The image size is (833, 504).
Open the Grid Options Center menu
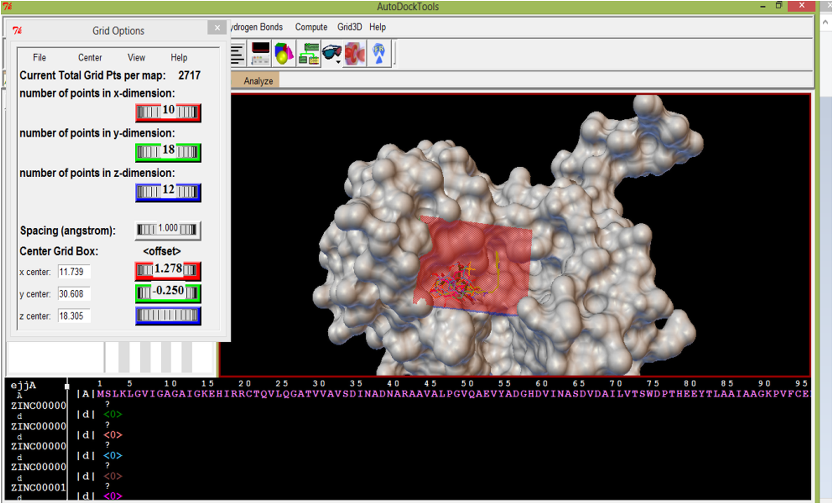[90, 57]
